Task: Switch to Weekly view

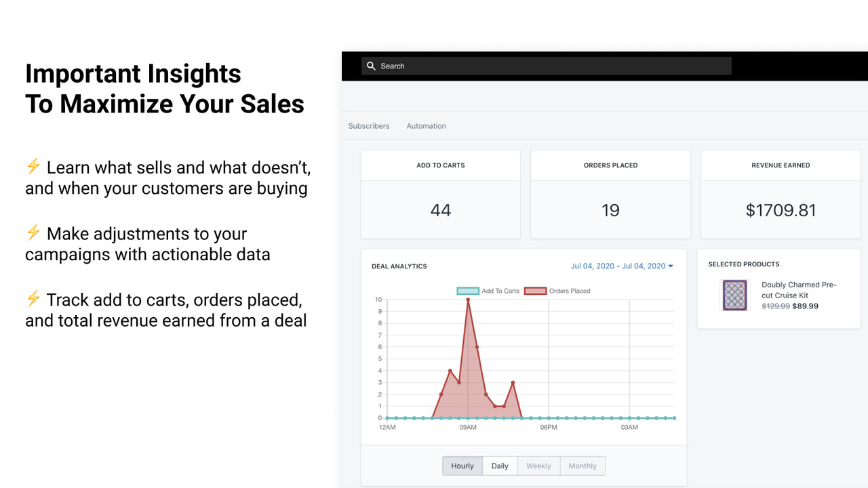Action: [x=538, y=466]
